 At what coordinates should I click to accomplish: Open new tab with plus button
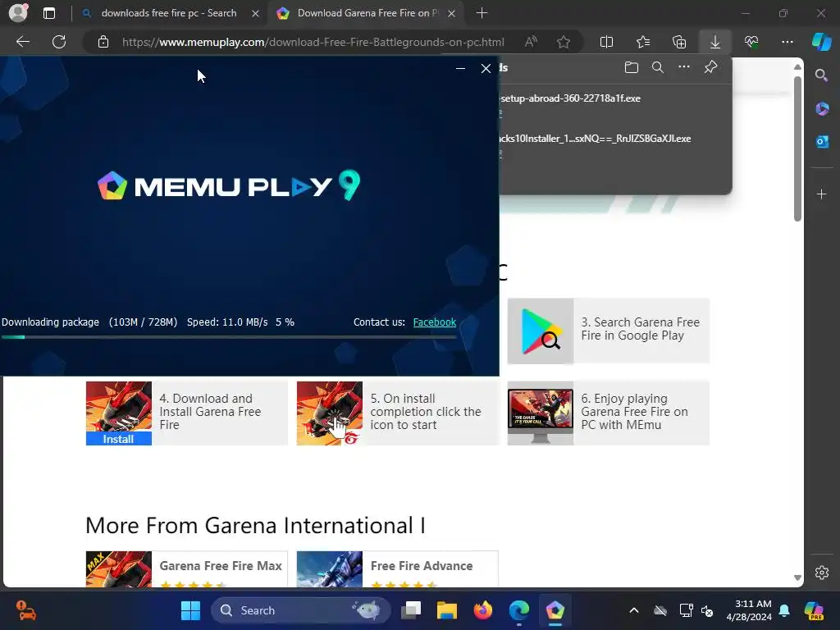[x=482, y=13]
